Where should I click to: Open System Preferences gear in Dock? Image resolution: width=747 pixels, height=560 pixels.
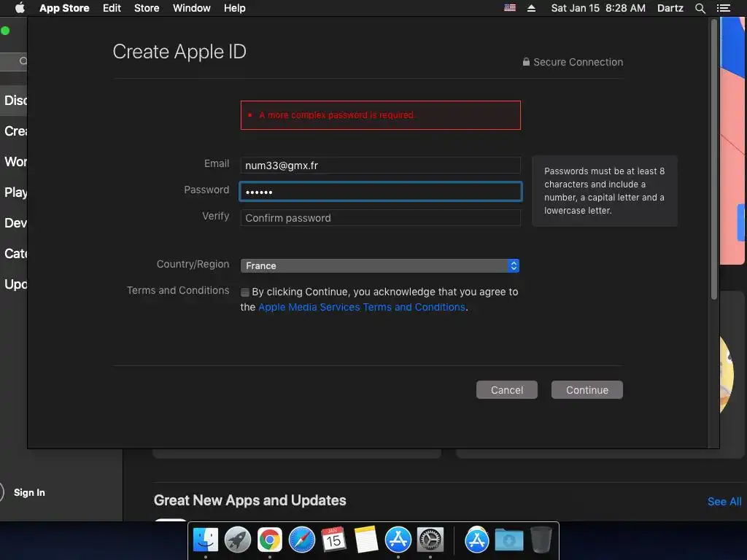(x=430, y=540)
